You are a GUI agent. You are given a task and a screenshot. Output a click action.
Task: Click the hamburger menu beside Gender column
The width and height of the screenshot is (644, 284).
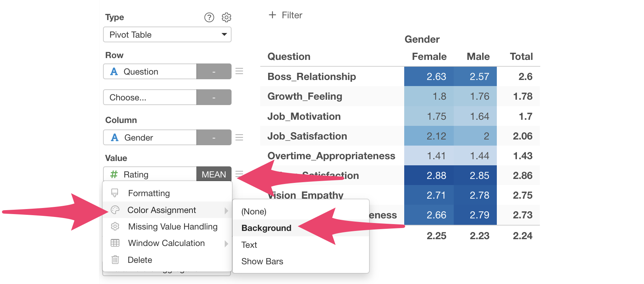[239, 137]
